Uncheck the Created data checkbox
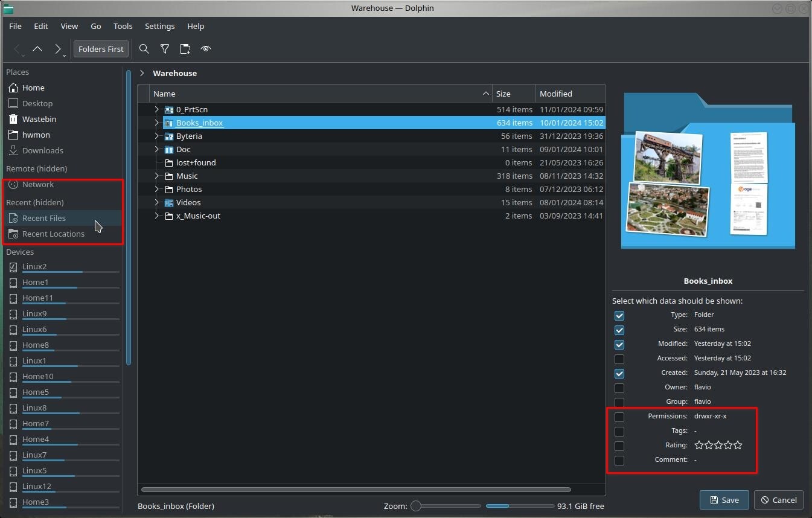The image size is (812, 518). 619,373
